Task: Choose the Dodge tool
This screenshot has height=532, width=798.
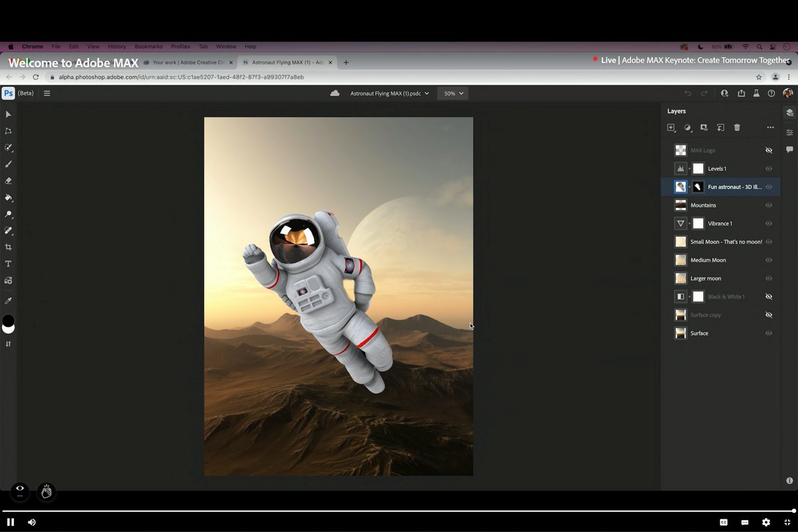Action: (x=9, y=214)
